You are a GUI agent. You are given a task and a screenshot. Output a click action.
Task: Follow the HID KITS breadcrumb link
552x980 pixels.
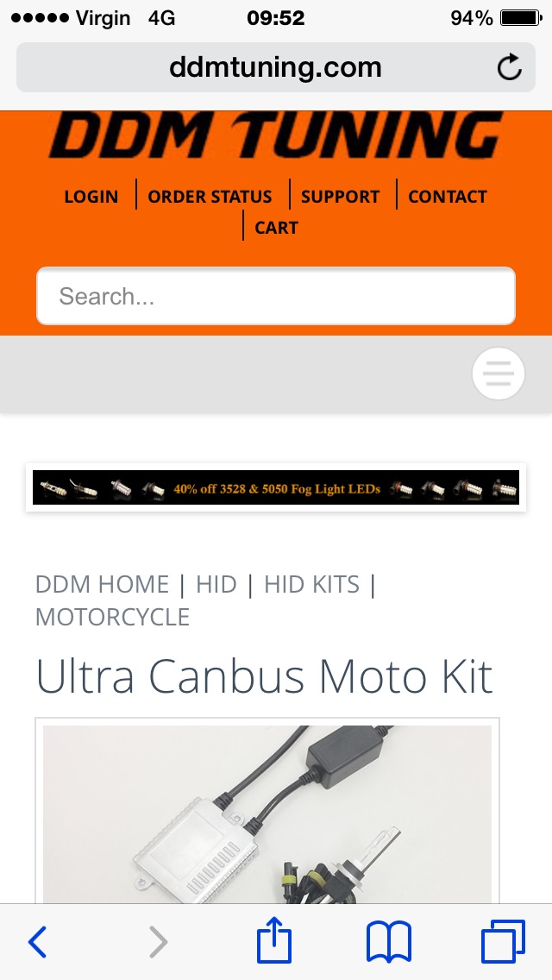click(312, 584)
